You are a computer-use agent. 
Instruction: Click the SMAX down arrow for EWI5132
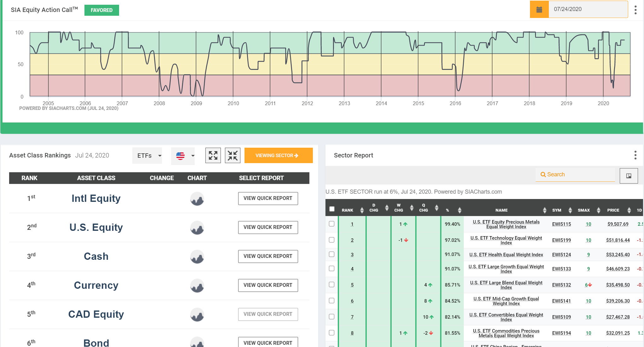pyautogui.click(x=590, y=285)
